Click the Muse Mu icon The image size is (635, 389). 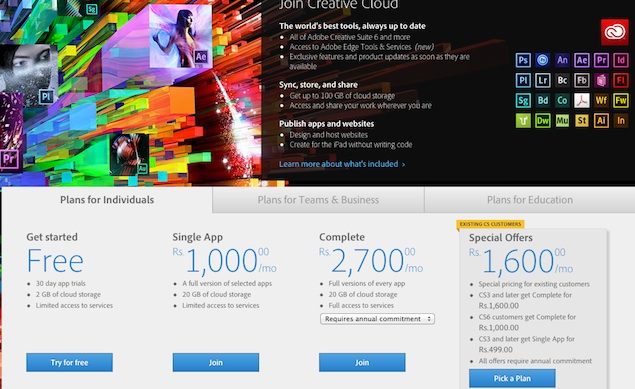pos(562,120)
